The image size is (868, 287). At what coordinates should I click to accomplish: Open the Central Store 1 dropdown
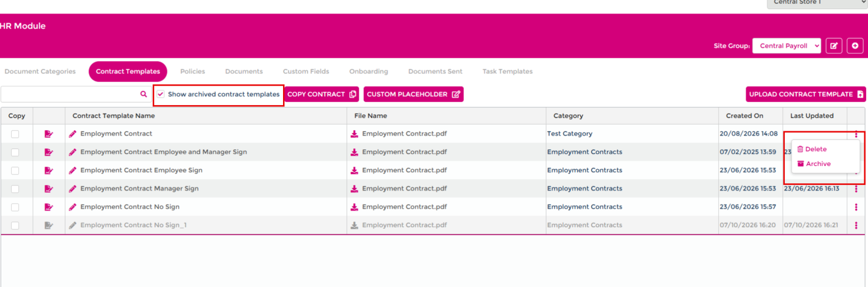817,3
